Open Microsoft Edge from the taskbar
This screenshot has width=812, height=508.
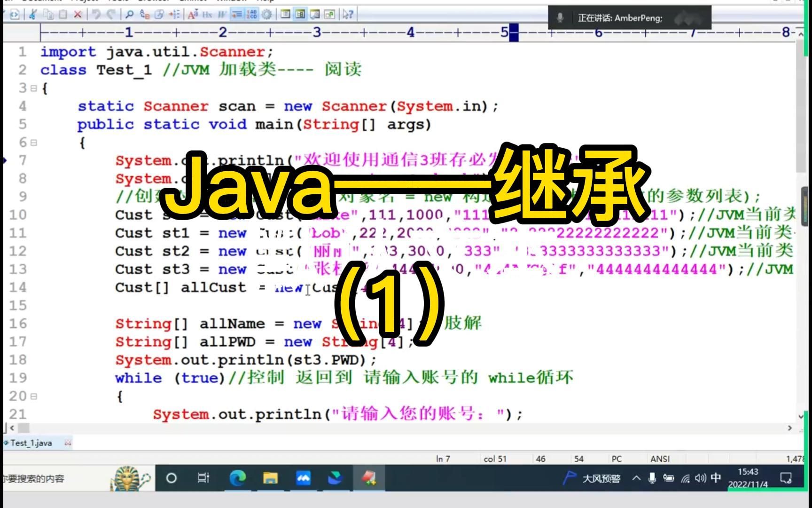pyautogui.click(x=237, y=478)
